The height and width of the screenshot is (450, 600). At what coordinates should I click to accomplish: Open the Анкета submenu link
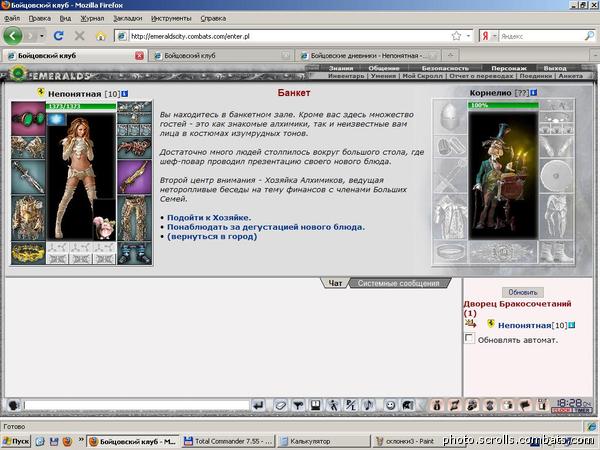570,76
